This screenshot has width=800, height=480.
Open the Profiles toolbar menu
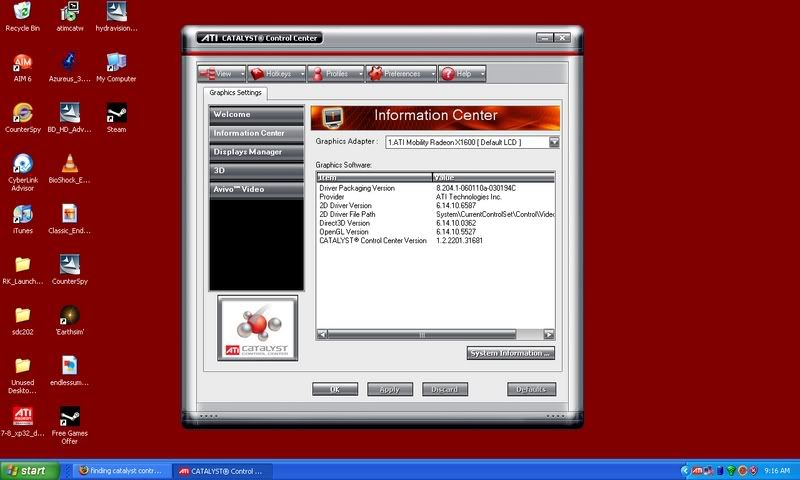coord(336,74)
